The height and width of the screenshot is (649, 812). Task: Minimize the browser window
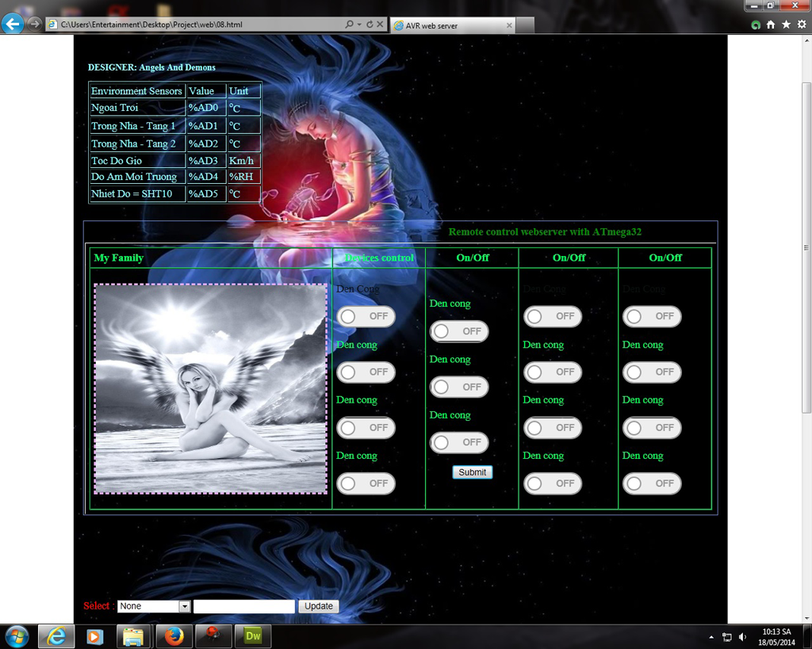[754, 6]
